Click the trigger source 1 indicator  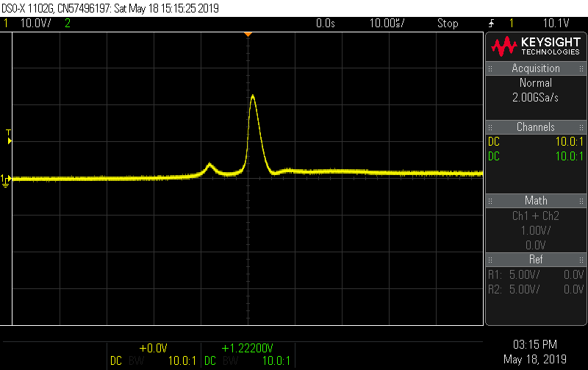coord(511,24)
